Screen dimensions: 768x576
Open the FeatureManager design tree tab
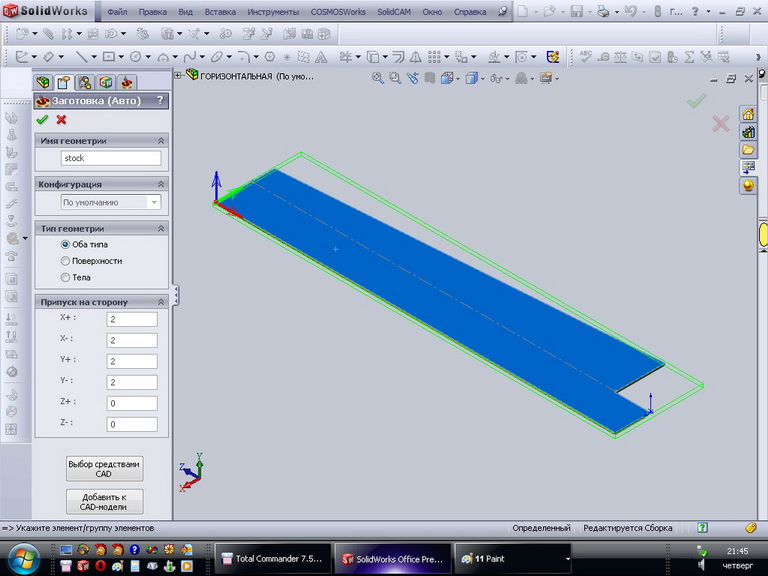(43, 82)
